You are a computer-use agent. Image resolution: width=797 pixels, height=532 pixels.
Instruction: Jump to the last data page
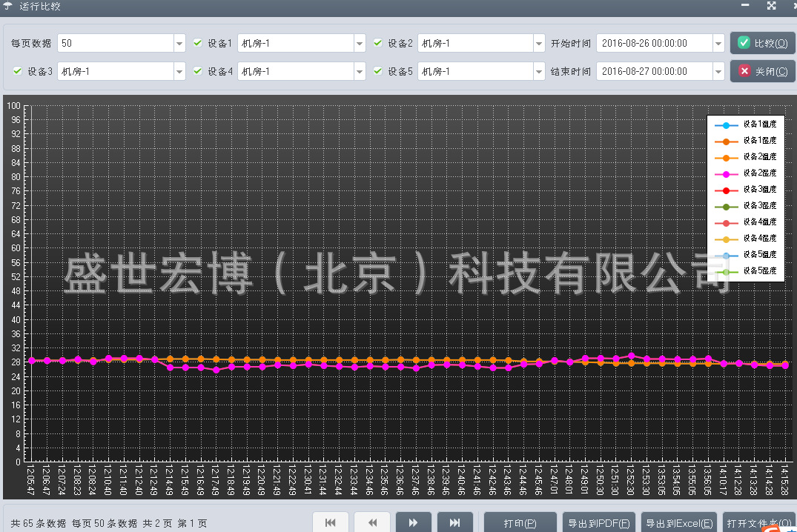tap(455, 522)
